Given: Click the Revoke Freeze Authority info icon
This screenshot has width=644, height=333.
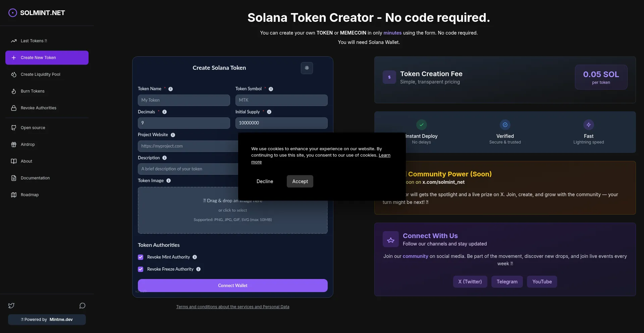Looking at the screenshot, I should [x=199, y=269].
